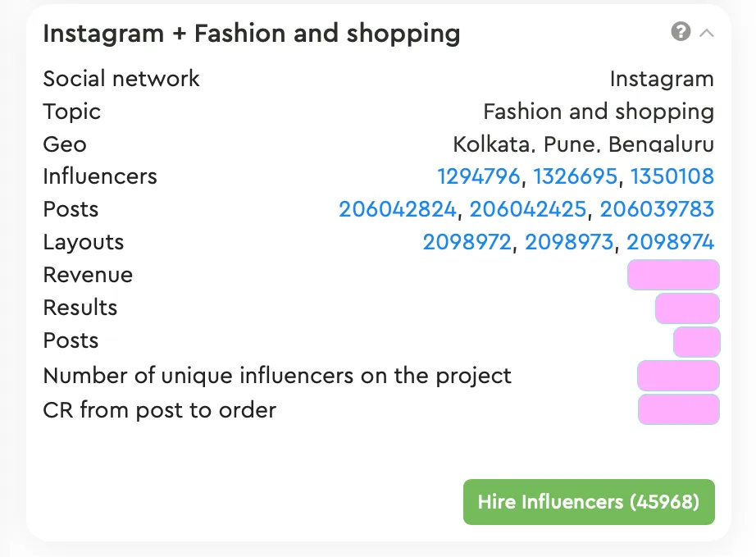Click the hidden unique influencers value

(678, 376)
